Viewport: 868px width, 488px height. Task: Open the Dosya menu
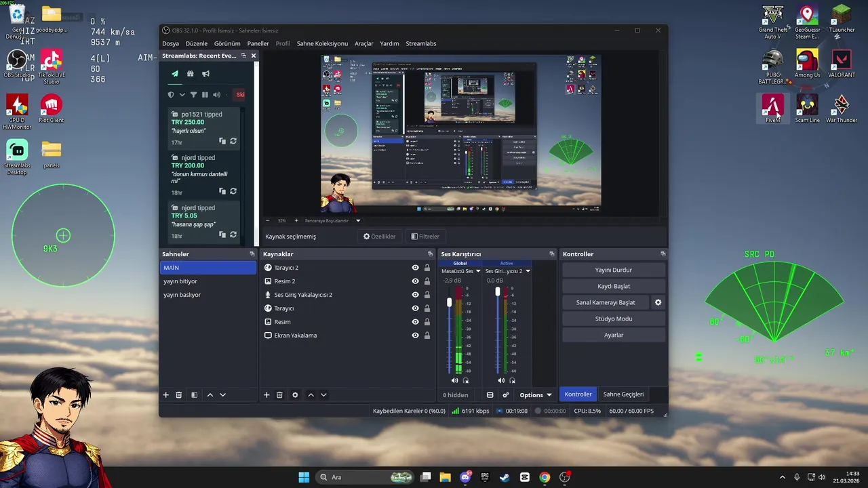tap(170, 43)
